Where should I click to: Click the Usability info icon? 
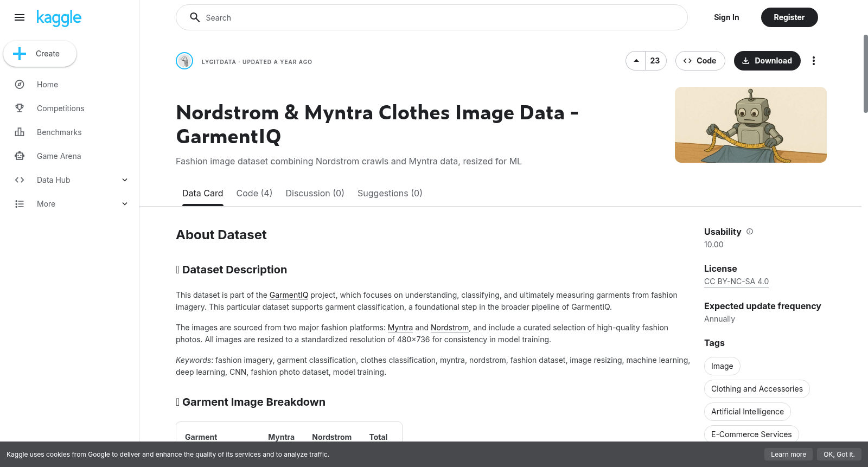[x=750, y=232]
